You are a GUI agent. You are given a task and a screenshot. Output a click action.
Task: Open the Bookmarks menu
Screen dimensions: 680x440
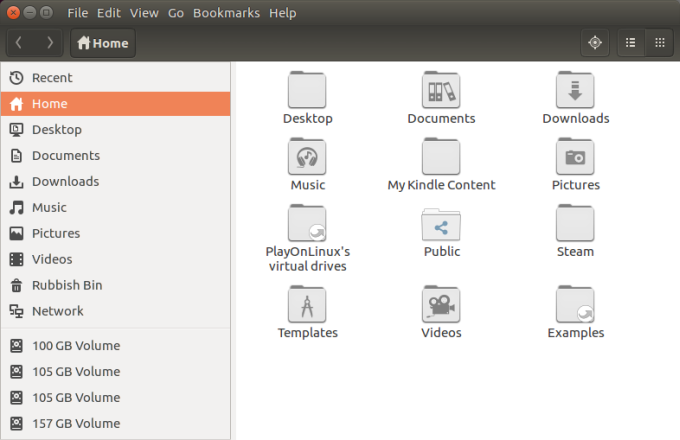point(226,13)
